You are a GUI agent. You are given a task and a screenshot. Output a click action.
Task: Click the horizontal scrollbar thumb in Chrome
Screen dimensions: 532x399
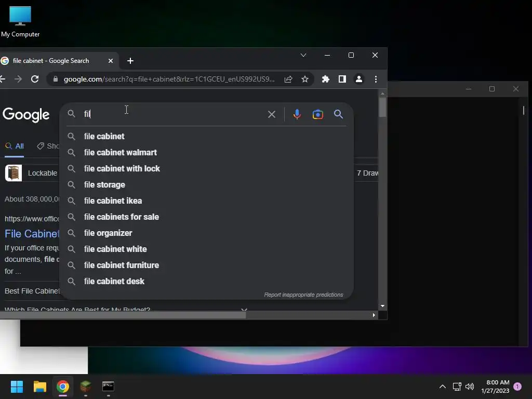tap(123, 315)
